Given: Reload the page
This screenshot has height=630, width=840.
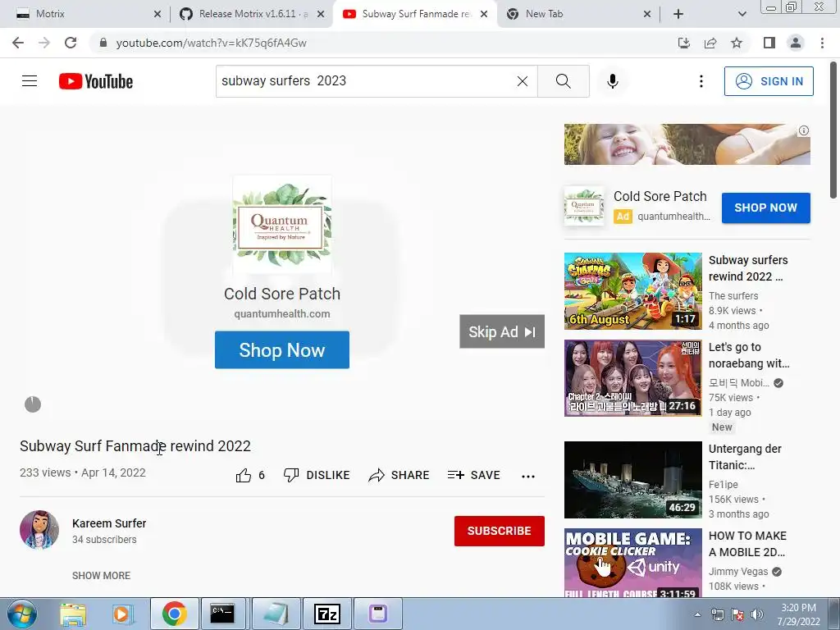Looking at the screenshot, I should [x=71, y=43].
